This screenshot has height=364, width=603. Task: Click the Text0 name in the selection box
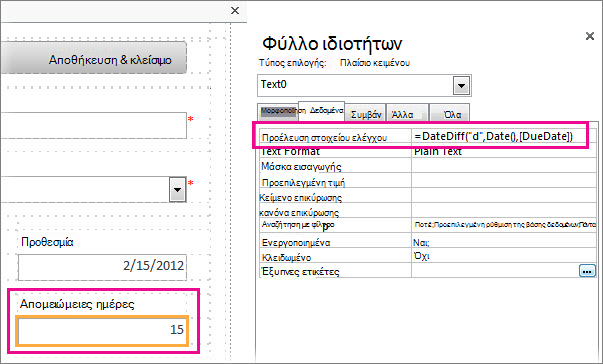[x=273, y=84]
